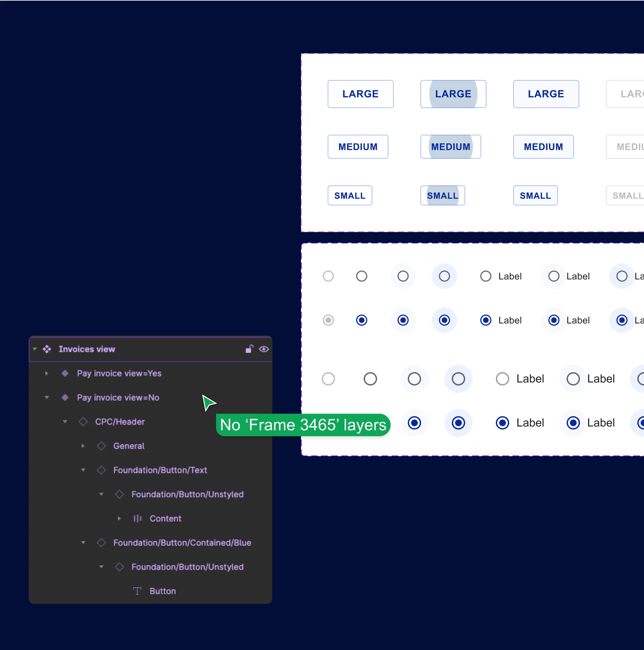Viewport: 644px width, 650px height.
Task: Collapse Foundation/Button/Unstyled layer above Content
Action: click(101, 494)
